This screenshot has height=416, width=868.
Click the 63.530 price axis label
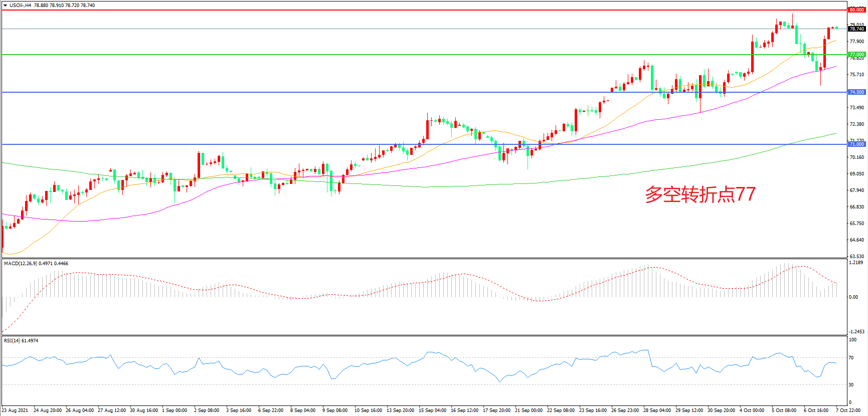(856, 256)
